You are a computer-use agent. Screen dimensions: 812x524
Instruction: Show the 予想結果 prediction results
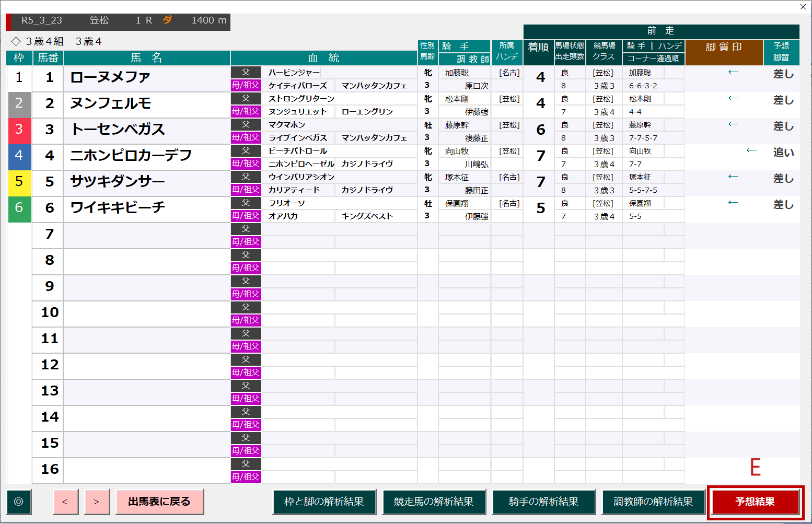(755, 502)
